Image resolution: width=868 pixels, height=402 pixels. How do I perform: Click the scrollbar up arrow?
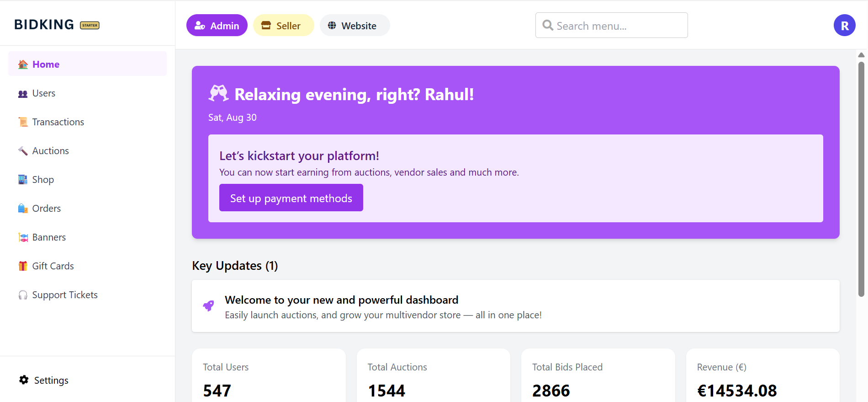[861, 55]
